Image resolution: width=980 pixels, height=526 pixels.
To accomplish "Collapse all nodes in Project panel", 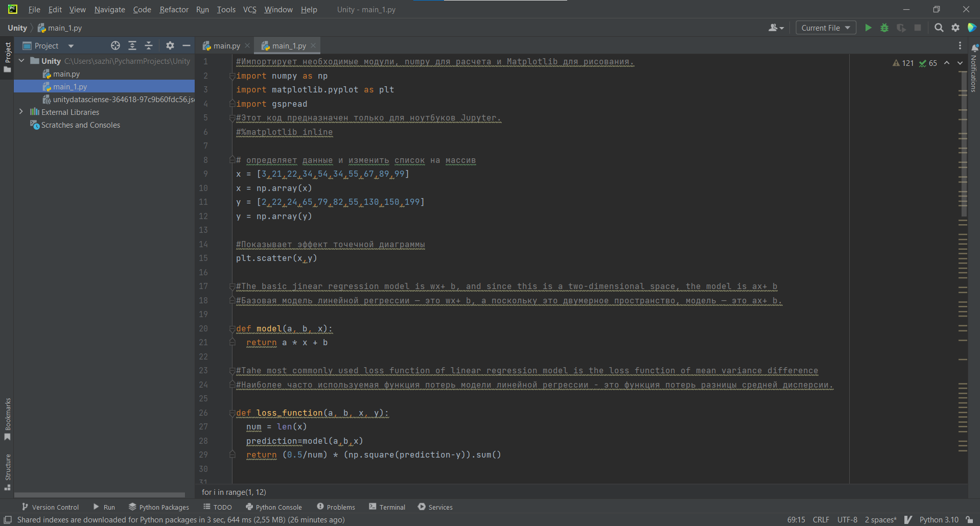I will click(x=149, y=45).
